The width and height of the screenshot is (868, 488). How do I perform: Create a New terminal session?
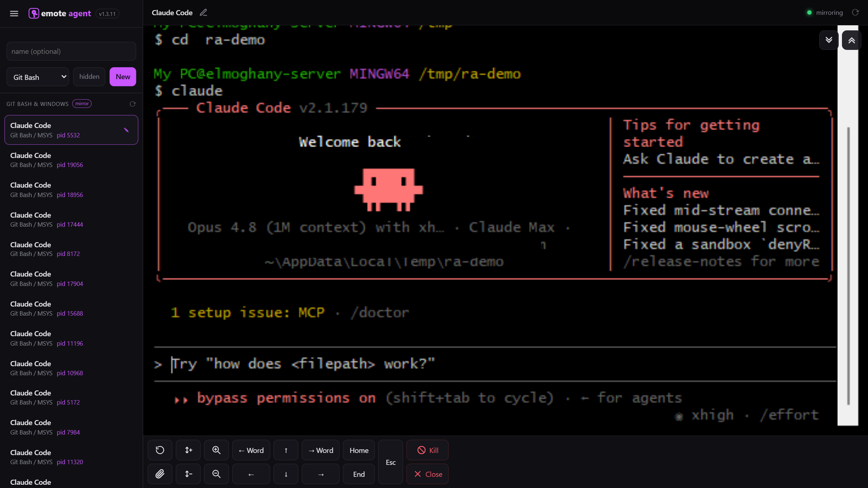(x=123, y=77)
